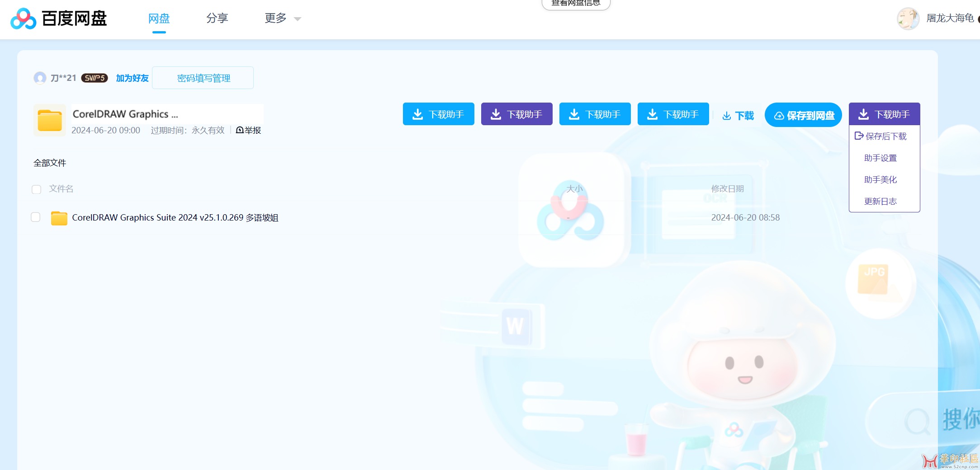The image size is (980, 470).
Task: Click the date 2024-06-20 08:58
Action: click(x=745, y=217)
